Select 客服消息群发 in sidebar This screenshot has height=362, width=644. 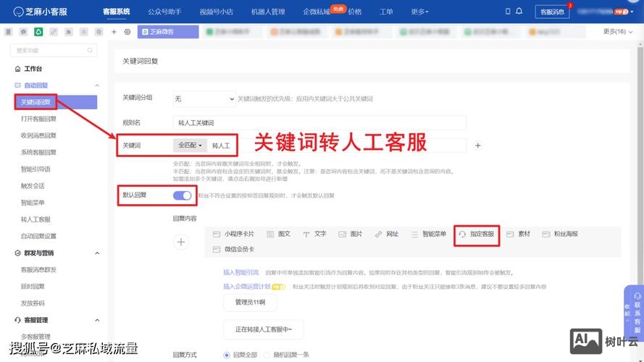(x=38, y=269)
